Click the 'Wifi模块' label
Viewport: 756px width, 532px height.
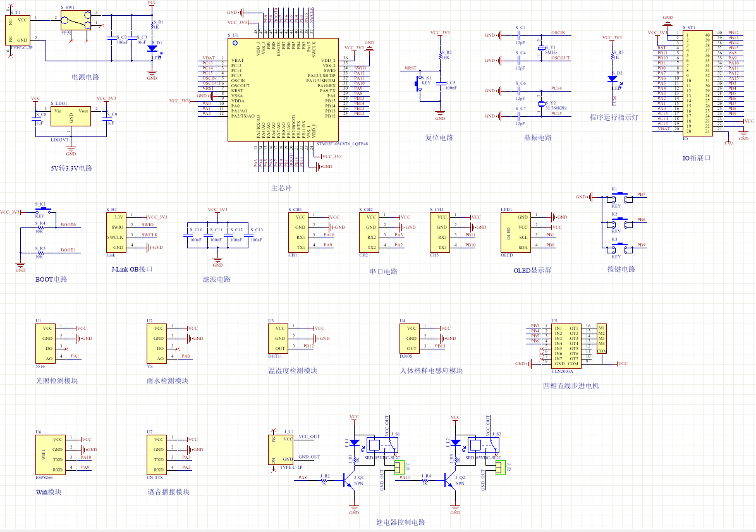click(49, 492)
